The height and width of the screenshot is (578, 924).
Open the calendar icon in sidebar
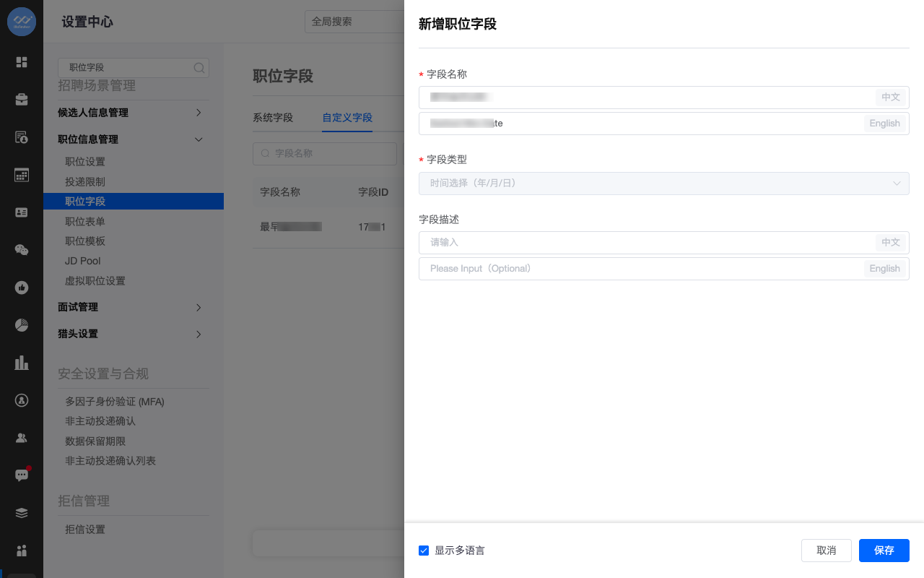tap(22, 175)
